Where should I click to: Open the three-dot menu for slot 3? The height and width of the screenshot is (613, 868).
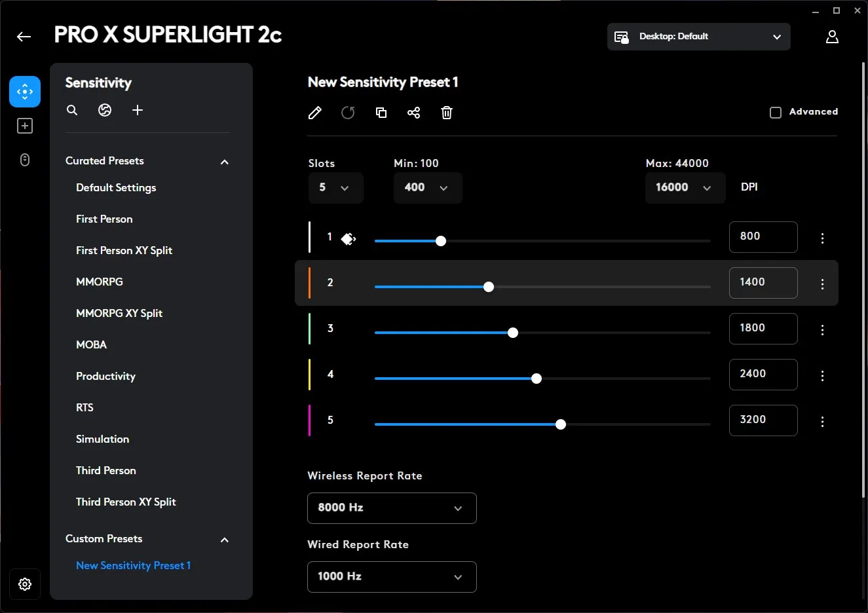coord(822,329)
